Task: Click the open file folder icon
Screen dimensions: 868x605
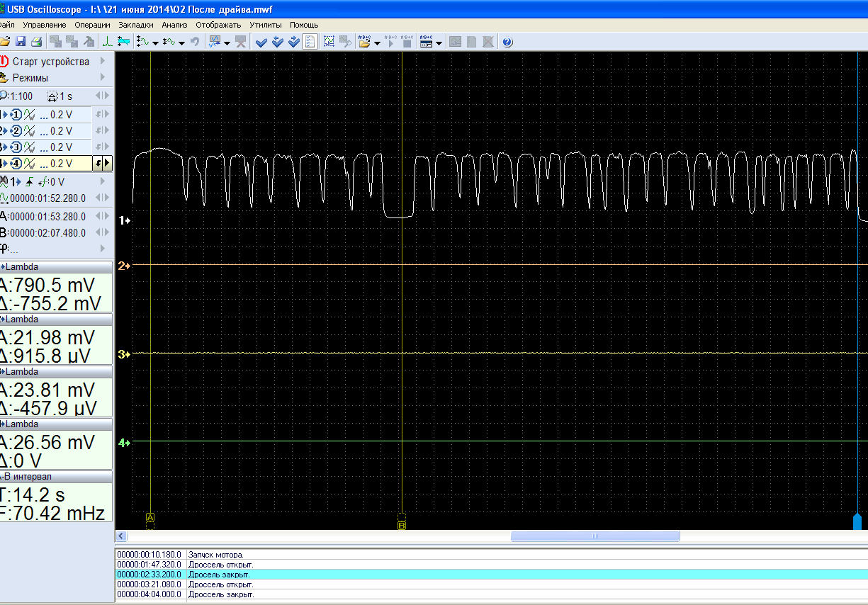Action: pos(4,43)
